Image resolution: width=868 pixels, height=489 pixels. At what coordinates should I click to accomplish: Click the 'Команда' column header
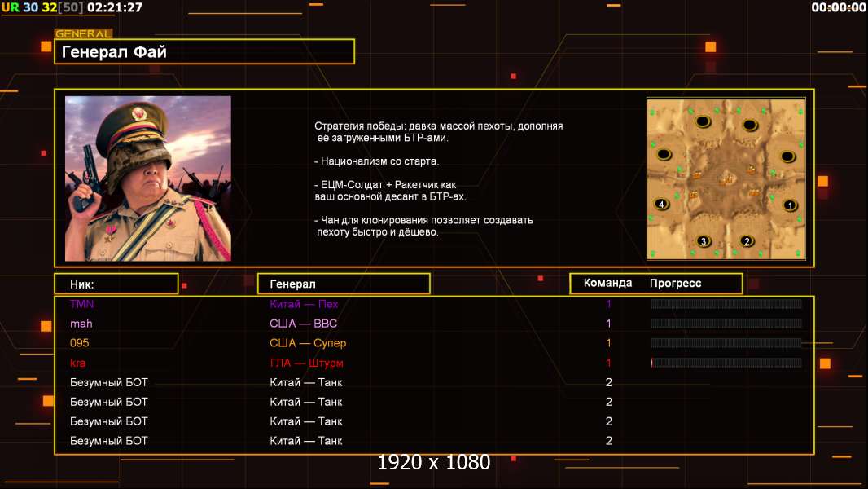pos(607,283)
